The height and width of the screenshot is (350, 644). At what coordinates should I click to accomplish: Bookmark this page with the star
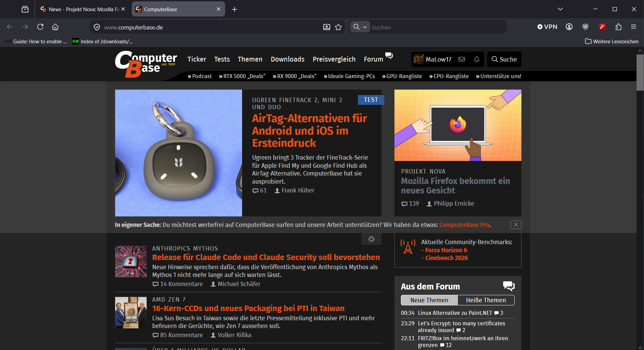[338, 27]
